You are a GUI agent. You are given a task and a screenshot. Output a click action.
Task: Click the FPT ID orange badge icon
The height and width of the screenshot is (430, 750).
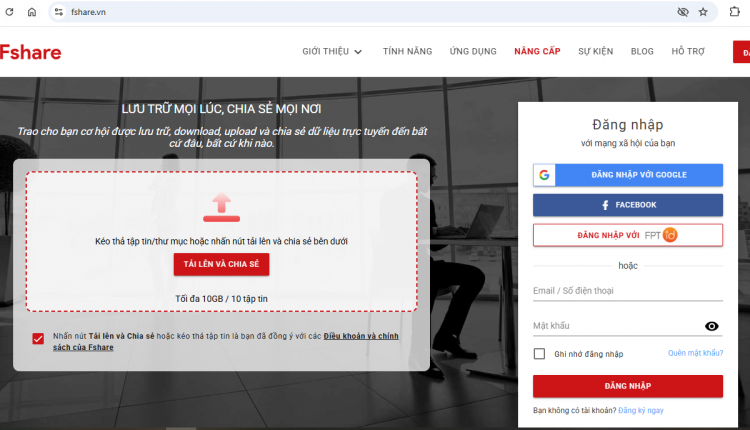[670, 235]
